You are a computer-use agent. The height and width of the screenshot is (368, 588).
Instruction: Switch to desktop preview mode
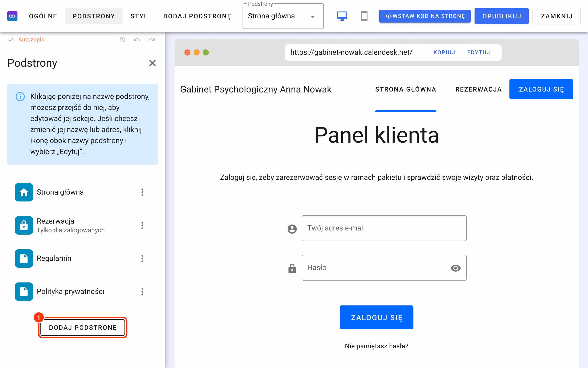[x=342, y=16]
